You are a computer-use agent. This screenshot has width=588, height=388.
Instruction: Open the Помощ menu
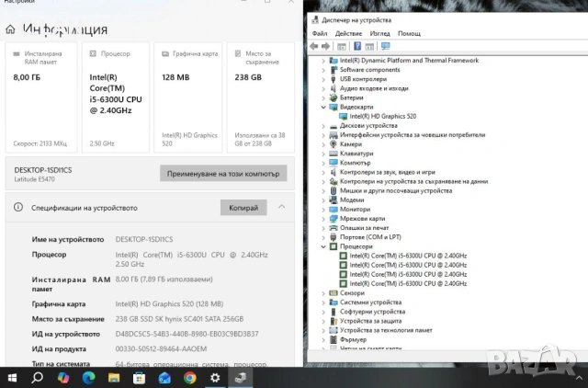[x=409, y=33]
